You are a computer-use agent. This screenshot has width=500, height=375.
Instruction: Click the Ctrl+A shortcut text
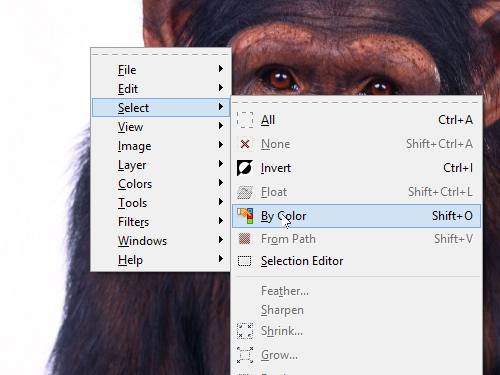coord(455,120)
